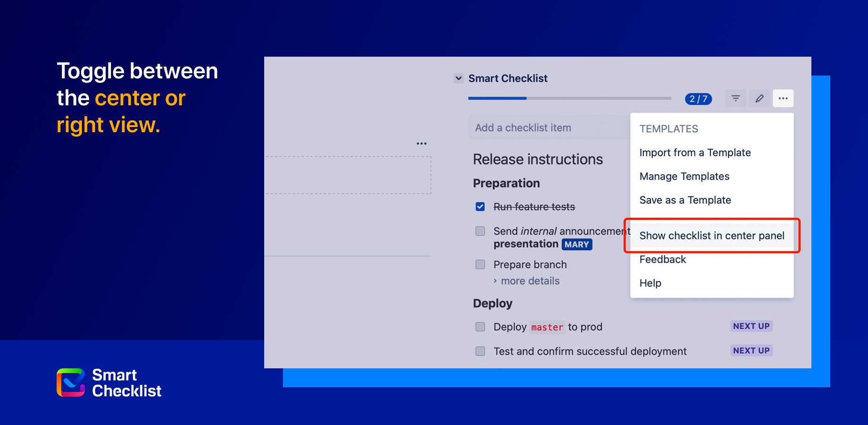Click the Prepare branch item text
Viewport: 868px width, 425px height.
(530, 264)
